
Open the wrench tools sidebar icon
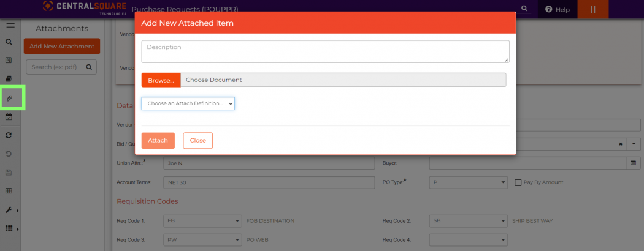[9, 210]
